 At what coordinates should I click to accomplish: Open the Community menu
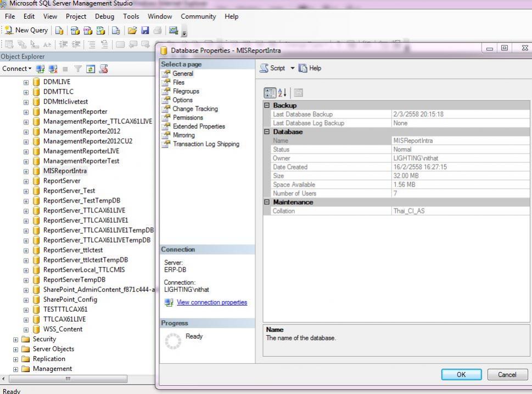198,16
